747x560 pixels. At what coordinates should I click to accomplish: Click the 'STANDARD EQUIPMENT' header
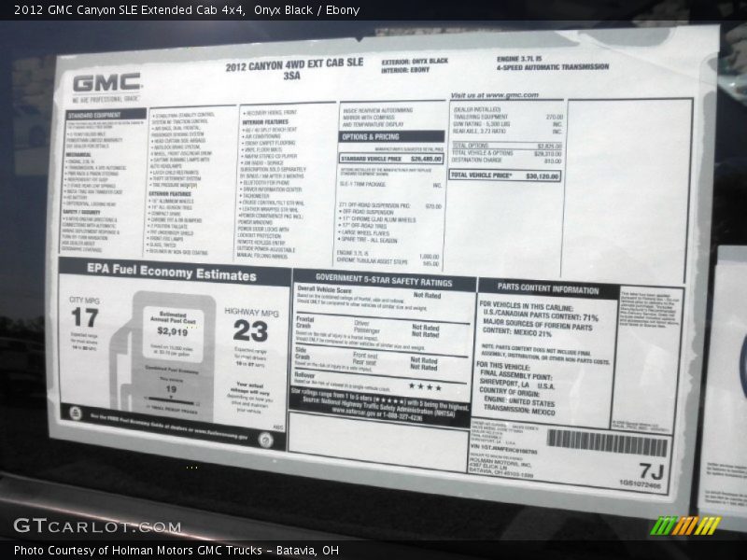(106, 114)
